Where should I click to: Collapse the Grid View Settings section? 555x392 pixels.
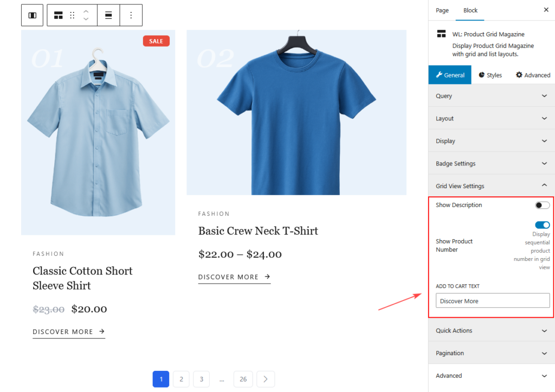pyautogui.click(x=491, y=185)
